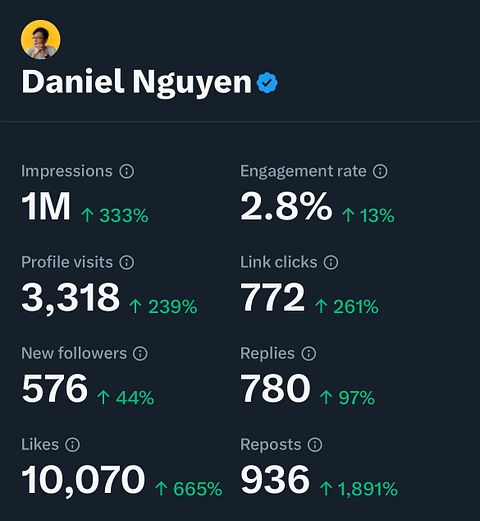Image resolution: width=480 pixels, height=521 pixels.
Task: Select the 10,070 likes number
Action: click(83, 480)
